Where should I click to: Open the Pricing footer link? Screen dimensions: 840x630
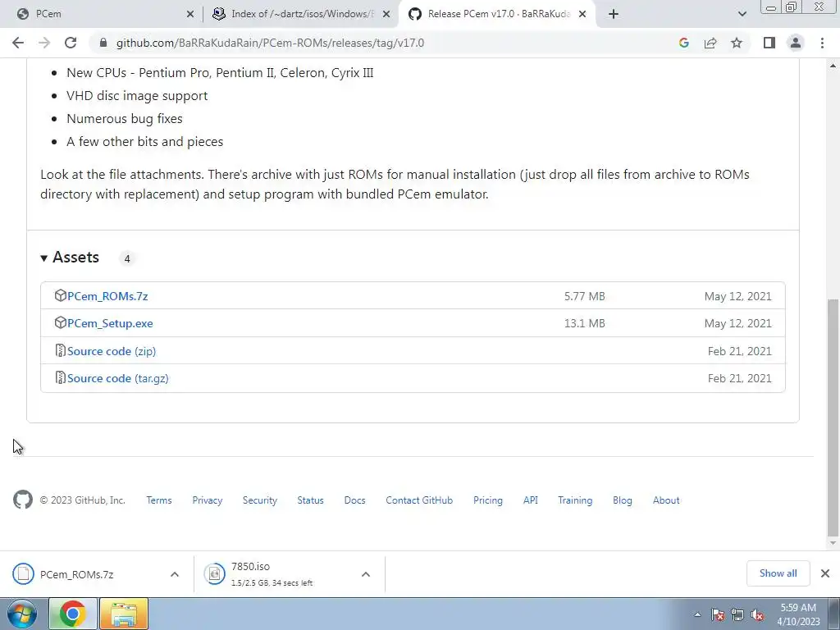tap(488, 500)
